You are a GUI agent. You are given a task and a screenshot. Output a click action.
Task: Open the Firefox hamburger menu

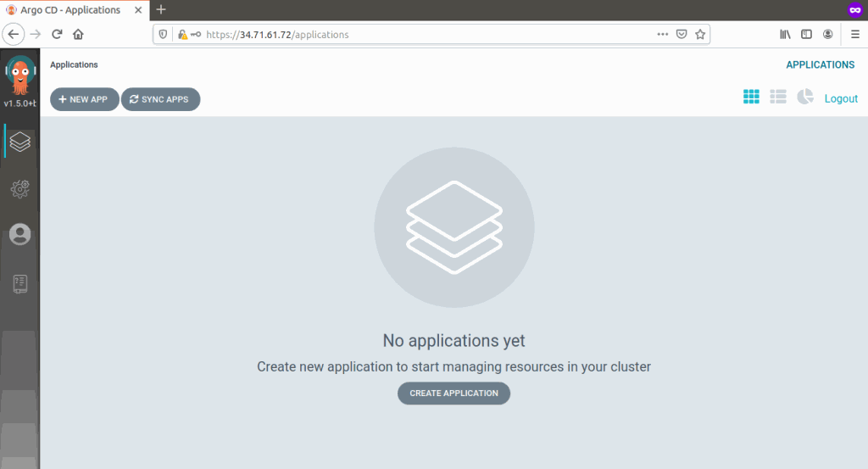[x=855, y=34]
